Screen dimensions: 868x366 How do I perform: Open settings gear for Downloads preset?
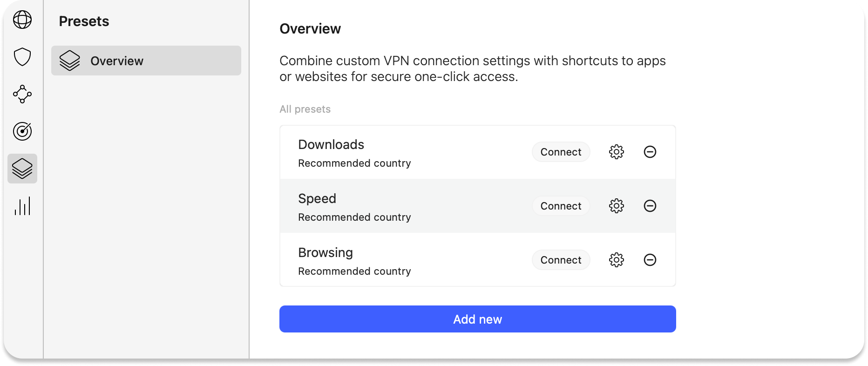(616, 152)
